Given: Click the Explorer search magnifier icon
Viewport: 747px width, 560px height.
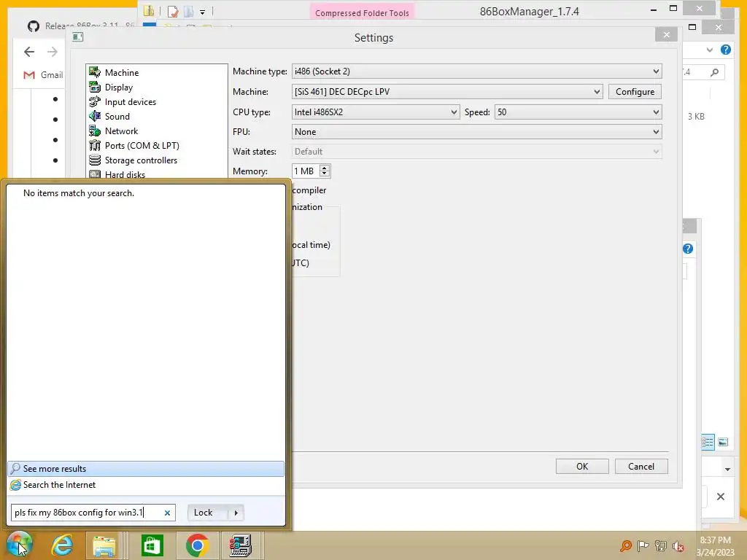Looking at the screenshot, I should click(715, 72).
